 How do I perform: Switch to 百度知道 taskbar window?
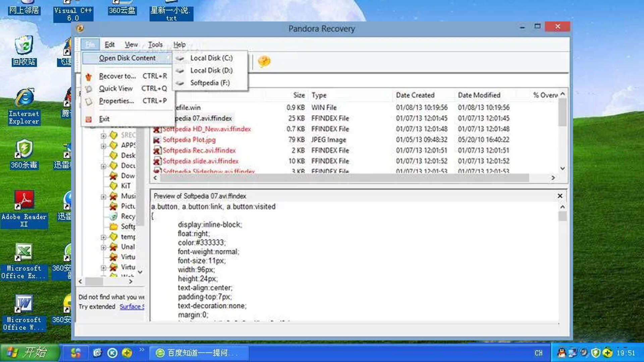[199, 353]
